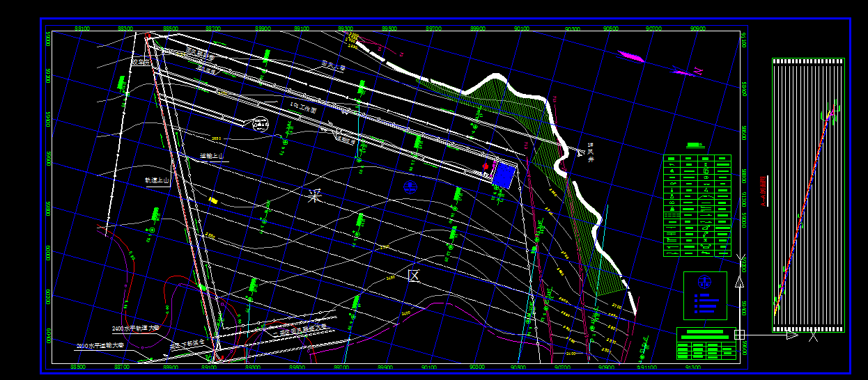
Task: Click the UCS origin square
Action: pyautogui.click(x=739, y=335)
